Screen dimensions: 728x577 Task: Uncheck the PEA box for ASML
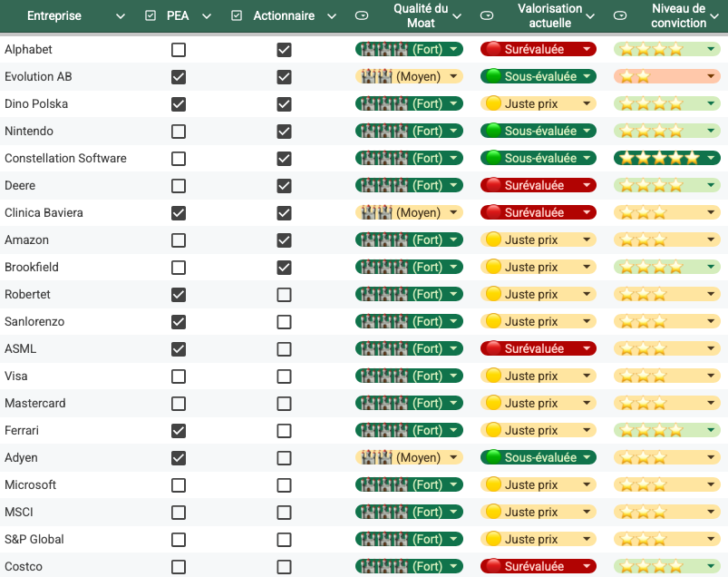coord(179,349)
